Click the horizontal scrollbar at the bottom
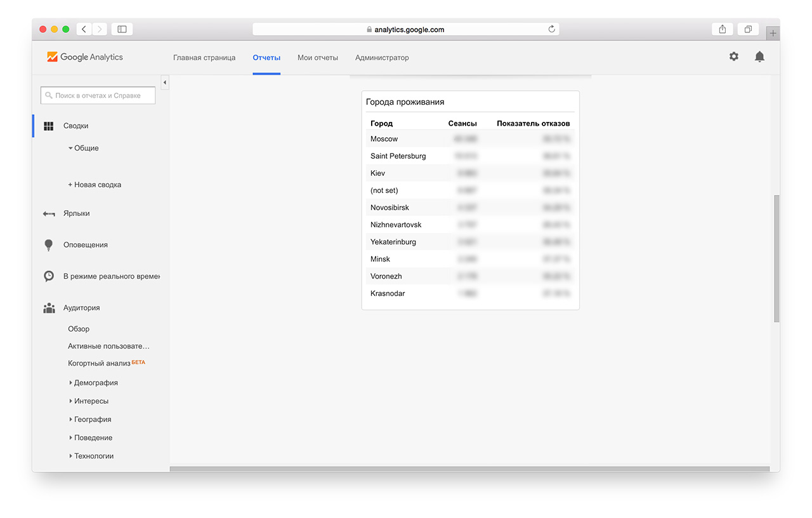This screenshot has height=518, width=812. pos(469,469)
